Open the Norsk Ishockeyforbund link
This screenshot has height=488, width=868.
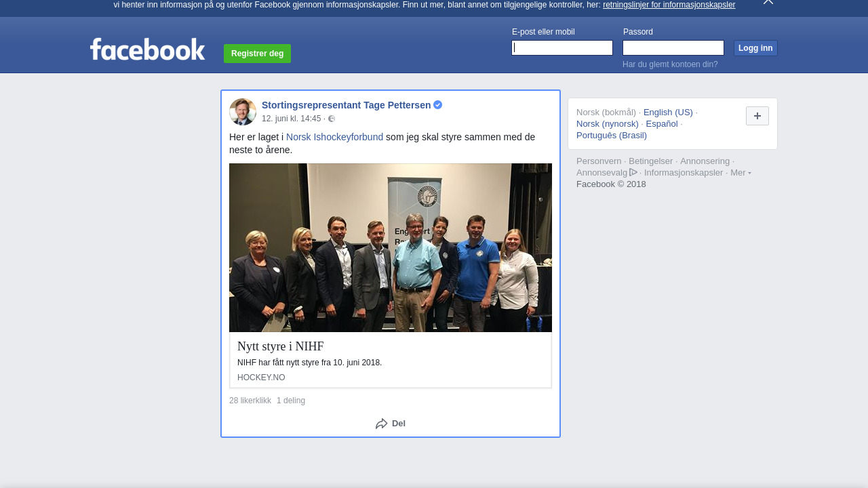coord(334,137)
